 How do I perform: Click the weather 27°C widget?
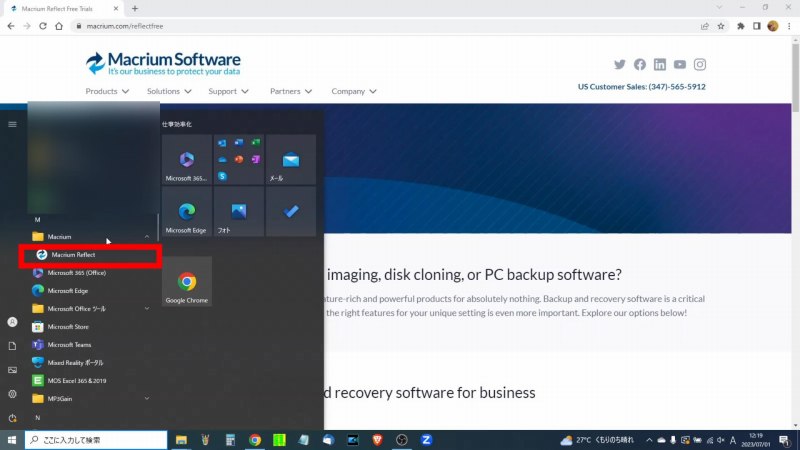[x=597, y=440]
